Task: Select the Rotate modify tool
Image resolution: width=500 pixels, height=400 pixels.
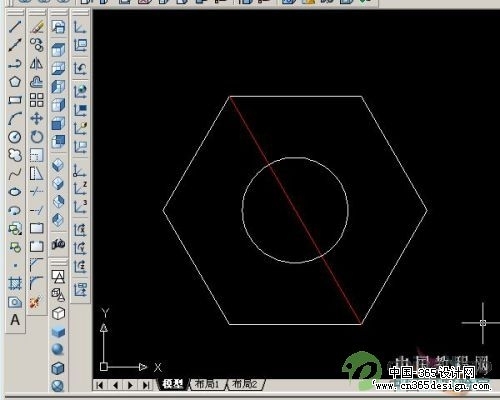Action: click(37, 137)
